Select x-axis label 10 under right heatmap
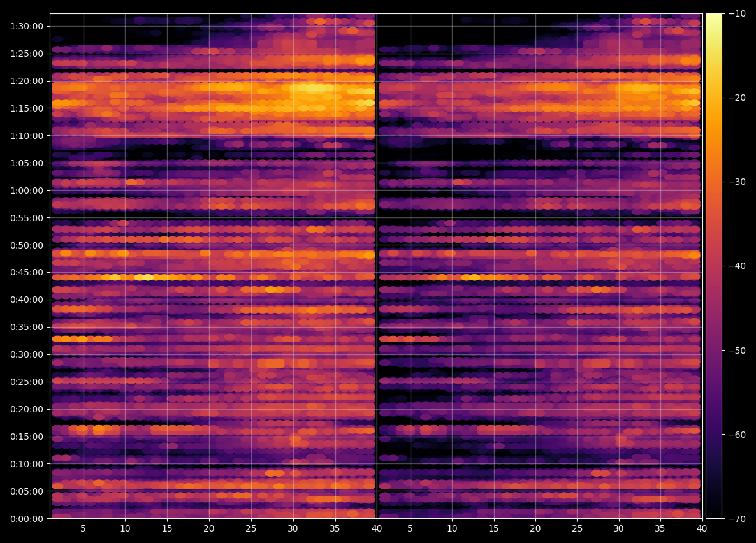The width and height of the screenshot is (756, 543). coord(452,528)
